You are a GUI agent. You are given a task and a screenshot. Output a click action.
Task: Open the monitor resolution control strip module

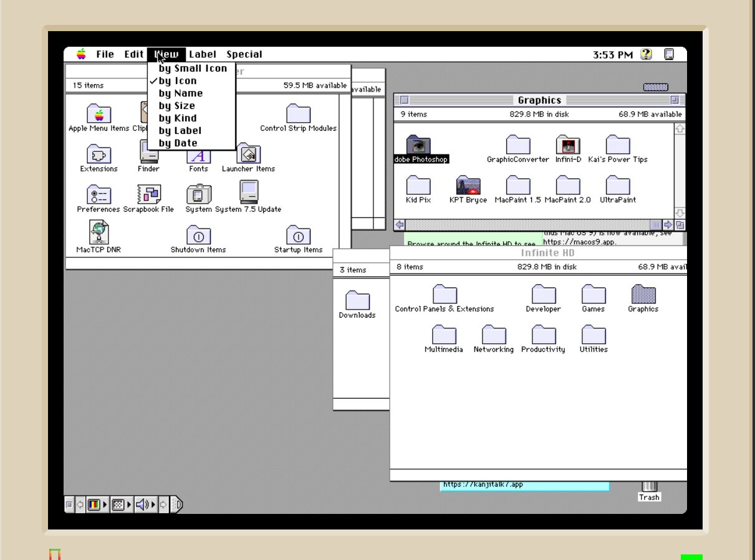tap(122, 505)
